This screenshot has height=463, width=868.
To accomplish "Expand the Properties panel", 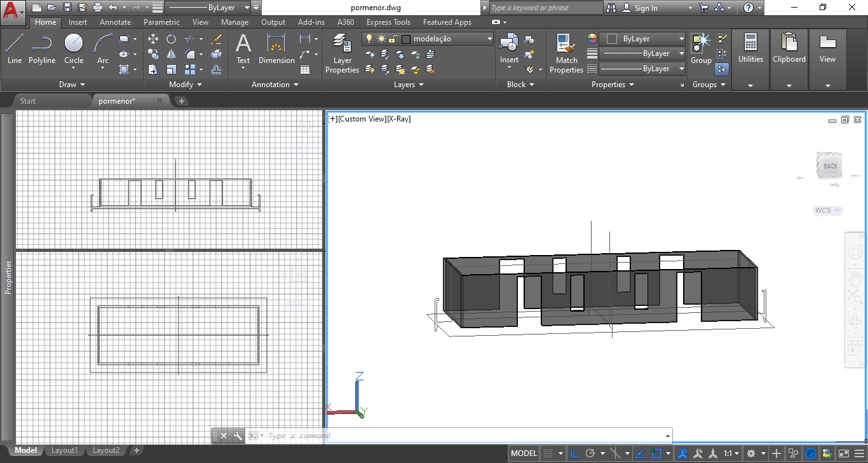I will pos(613,84).
